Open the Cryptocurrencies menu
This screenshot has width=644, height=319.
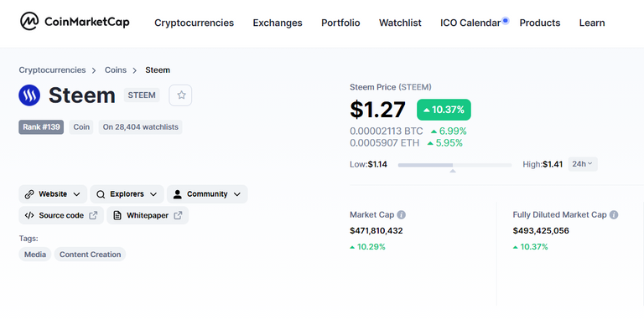pos(194,23)
